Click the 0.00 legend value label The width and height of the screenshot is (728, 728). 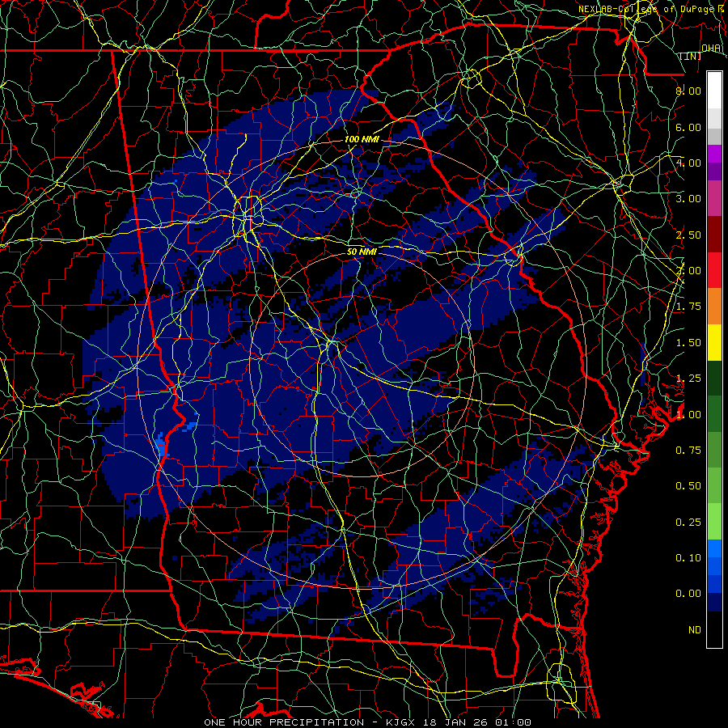click(x=688, y=594)
